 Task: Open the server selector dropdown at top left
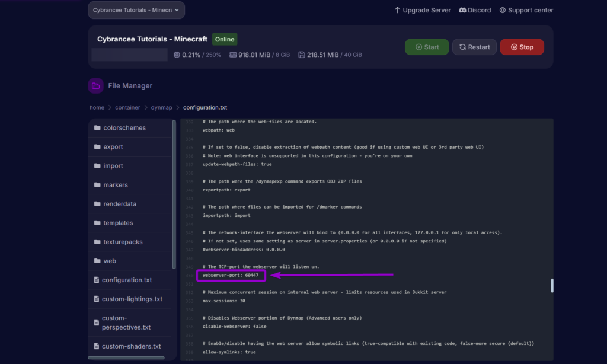(x=136, y=9)
